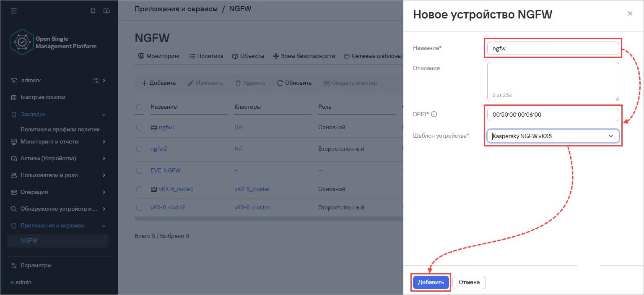Click the Объекты tab cube icon
The image size is (644, 295).
[235, 56]
